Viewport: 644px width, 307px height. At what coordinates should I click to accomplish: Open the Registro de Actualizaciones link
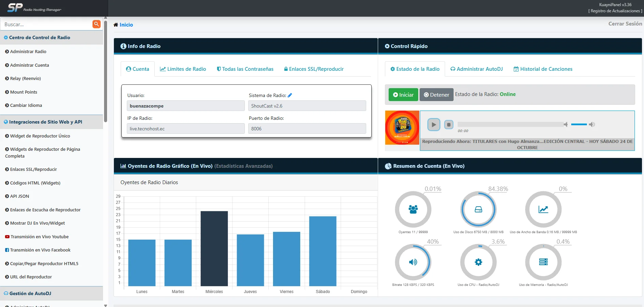(x=615, y=11)
